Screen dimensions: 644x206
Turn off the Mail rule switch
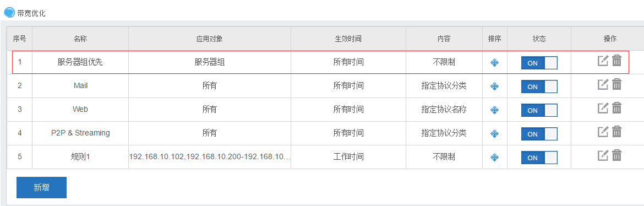539,87
